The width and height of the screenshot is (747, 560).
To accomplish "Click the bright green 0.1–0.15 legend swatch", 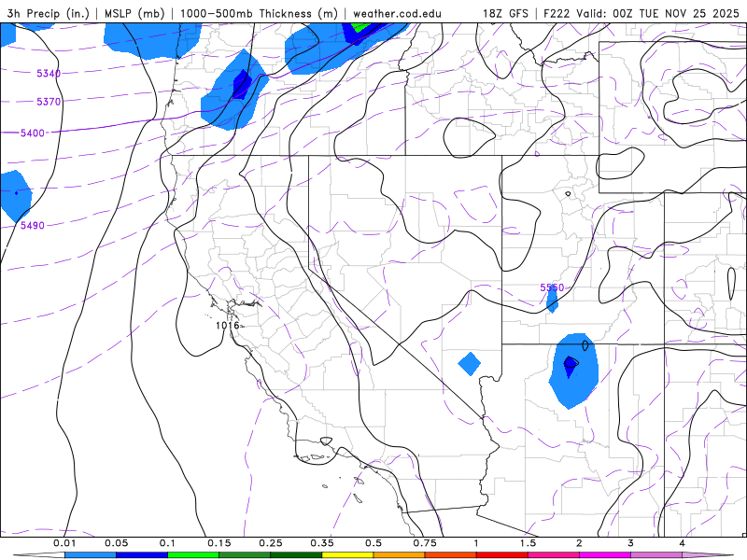I will 193,555.
